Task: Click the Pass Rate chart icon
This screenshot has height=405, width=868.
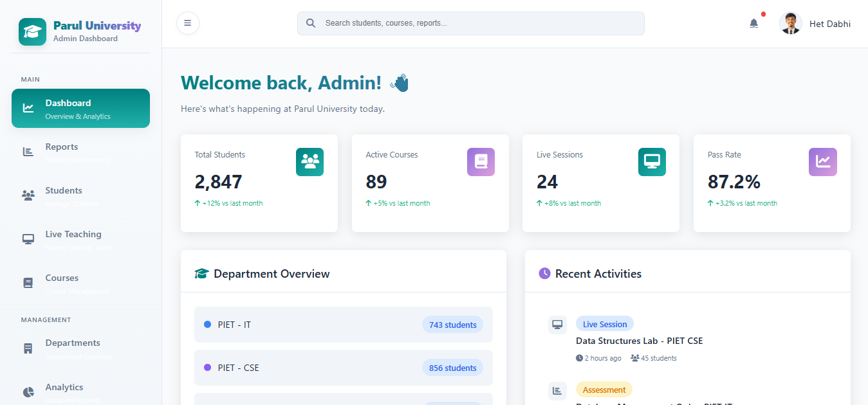Action: 822,162
